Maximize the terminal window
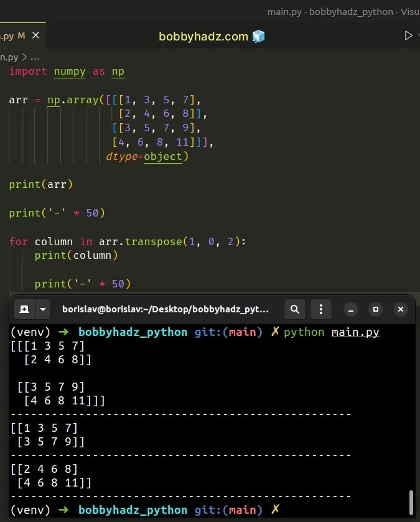This screenshot has height=522, width=420. [x=376, y=310]
